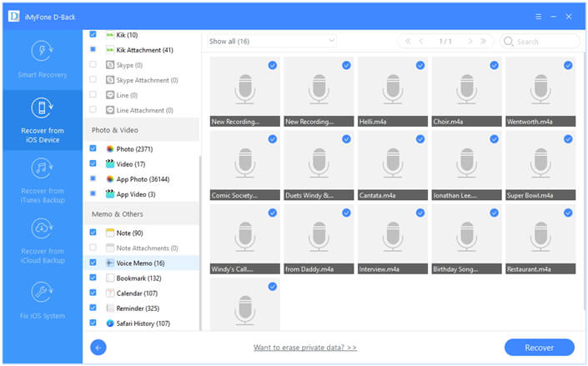Screen dimensions: 588x366
Task: Click the App Video icon
Action: 110,194
